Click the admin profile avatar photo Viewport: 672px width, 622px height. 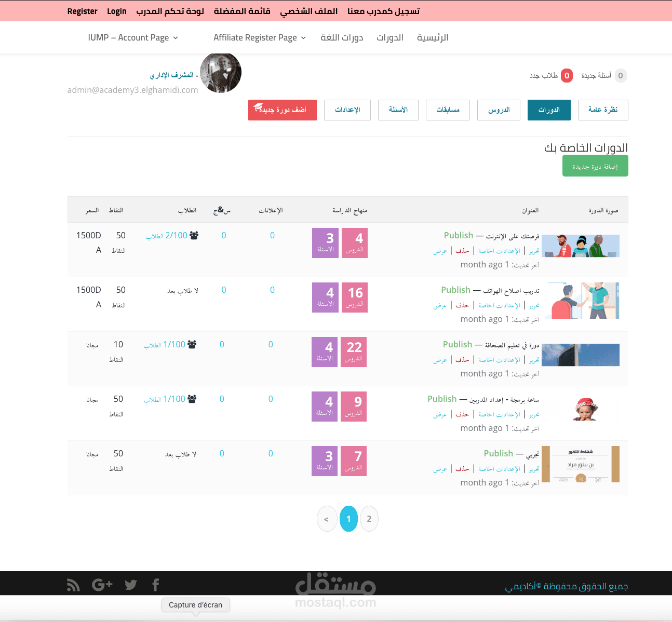221,73
